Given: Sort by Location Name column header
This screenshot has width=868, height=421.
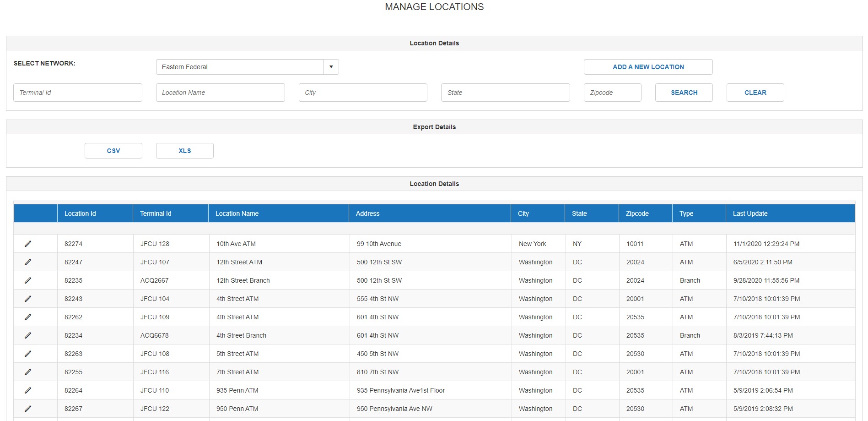Looking at the screenshot, I should tap(279, 213).
